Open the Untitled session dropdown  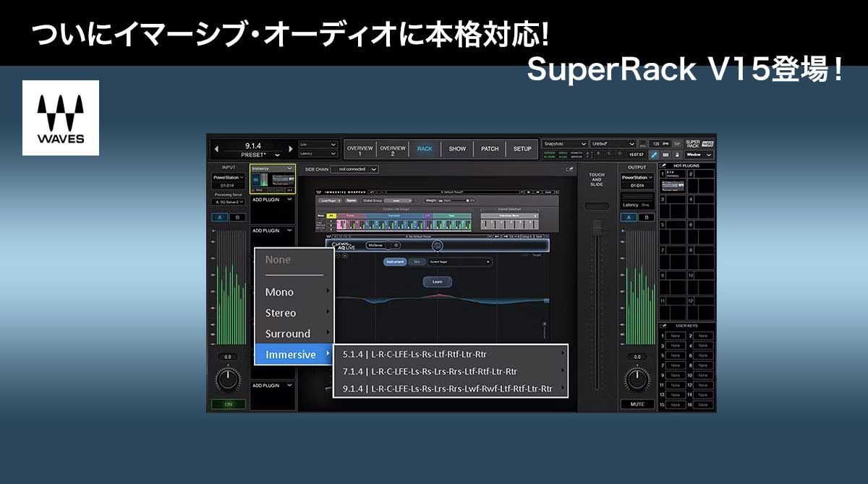coord(613,144)
